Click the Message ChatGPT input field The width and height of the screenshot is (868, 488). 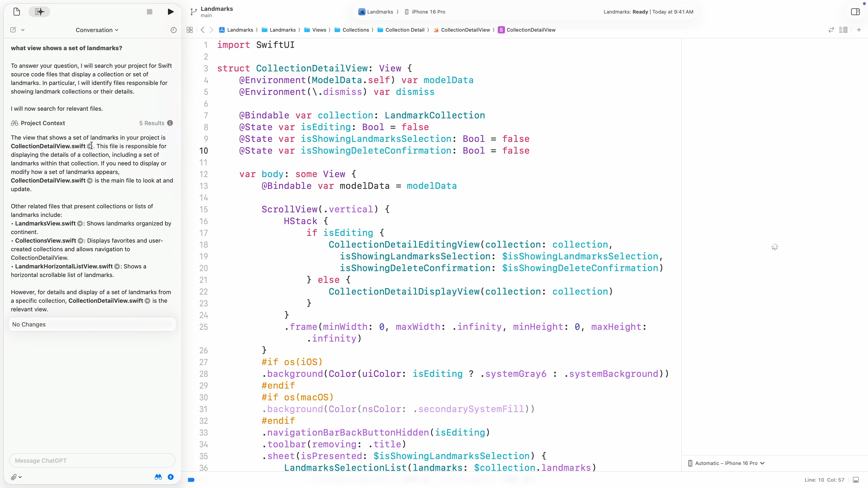pyautogui.click(x=92, y=460)
